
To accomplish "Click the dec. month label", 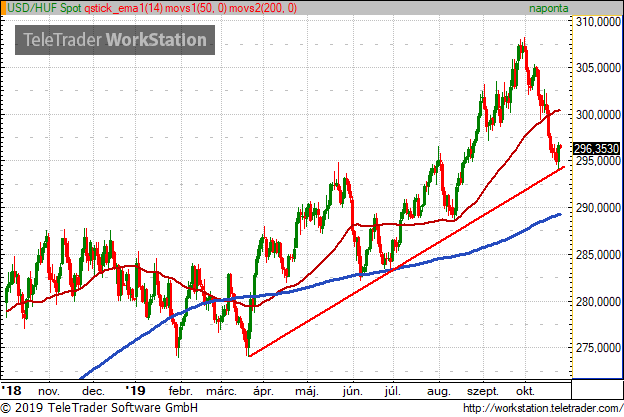I will coord(93,392).
